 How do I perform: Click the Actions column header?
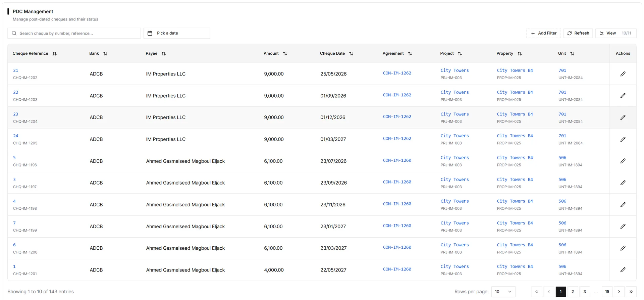tap(623, 54)
